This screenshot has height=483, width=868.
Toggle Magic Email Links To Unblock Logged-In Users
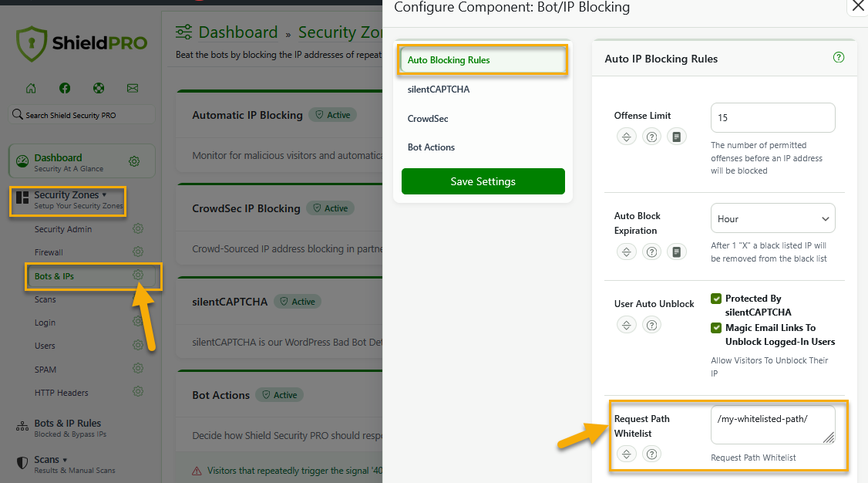coord(715,327)
